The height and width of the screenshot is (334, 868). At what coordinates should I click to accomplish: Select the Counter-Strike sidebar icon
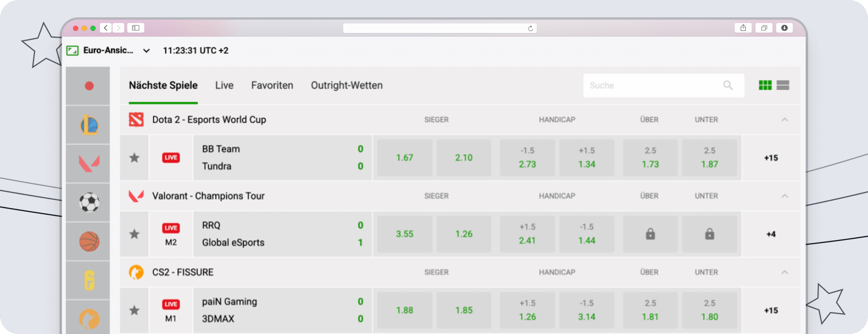coord(89,318)
